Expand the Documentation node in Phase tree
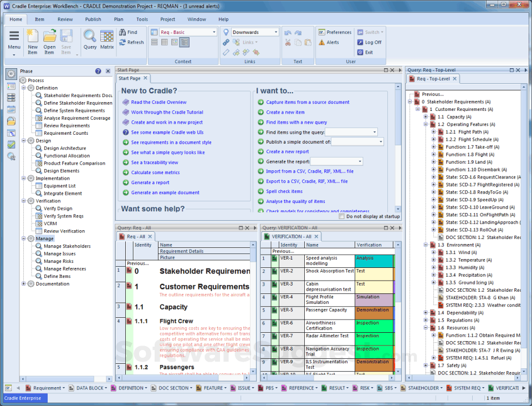 pos(24,284)
